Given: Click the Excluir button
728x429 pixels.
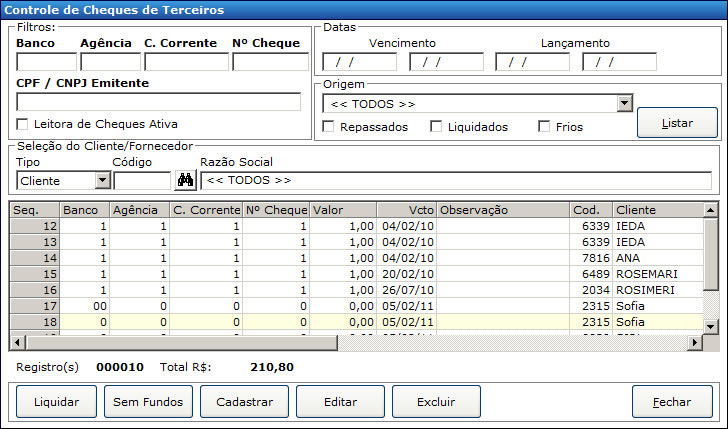Looking at the screenshot, I should tap(436, 402).
